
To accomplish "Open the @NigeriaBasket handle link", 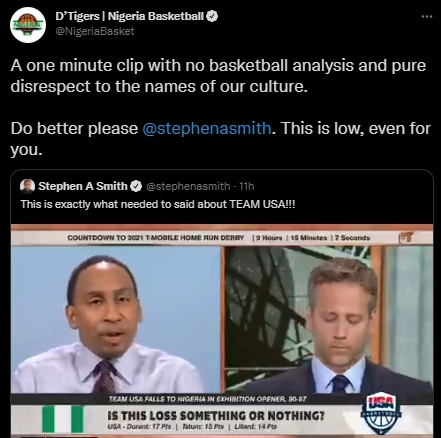I will coord(95,31).
